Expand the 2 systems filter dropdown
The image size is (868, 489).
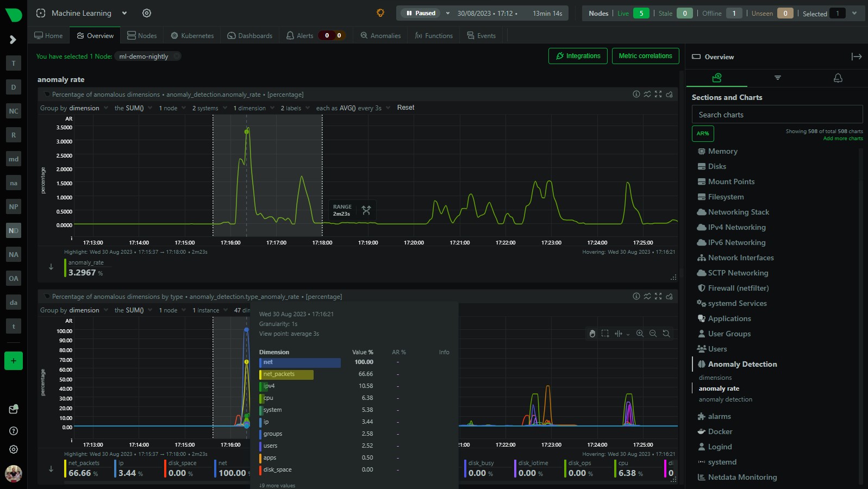(209, 108)
